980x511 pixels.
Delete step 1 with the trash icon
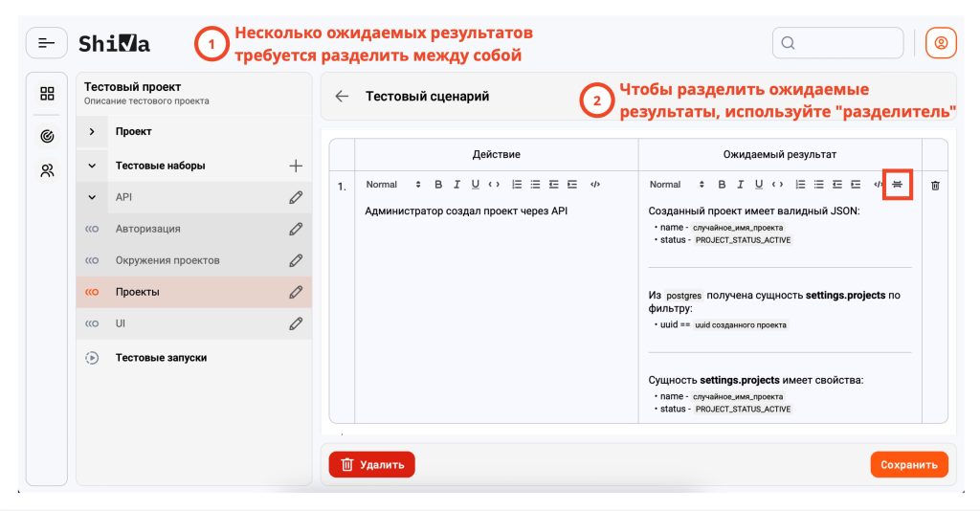tap(935, 185)
